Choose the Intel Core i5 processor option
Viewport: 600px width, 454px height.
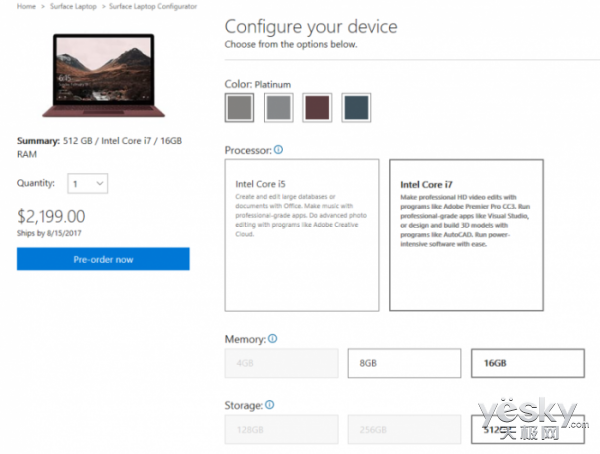coord(302,235)
